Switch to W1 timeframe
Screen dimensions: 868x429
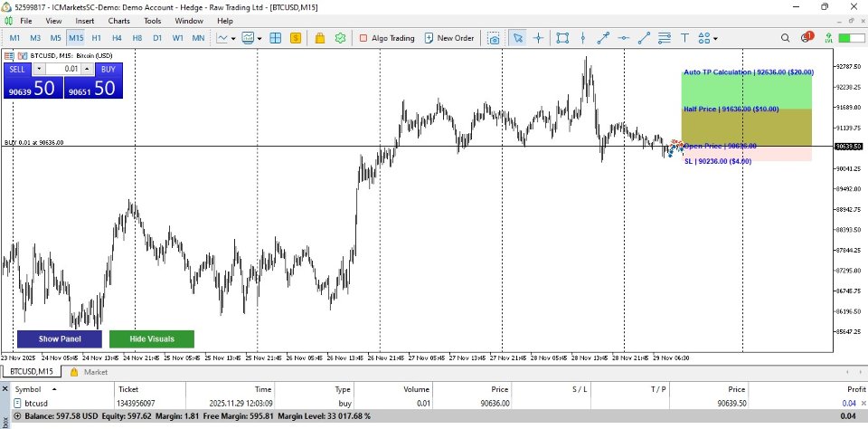click(x=178, y=38)
